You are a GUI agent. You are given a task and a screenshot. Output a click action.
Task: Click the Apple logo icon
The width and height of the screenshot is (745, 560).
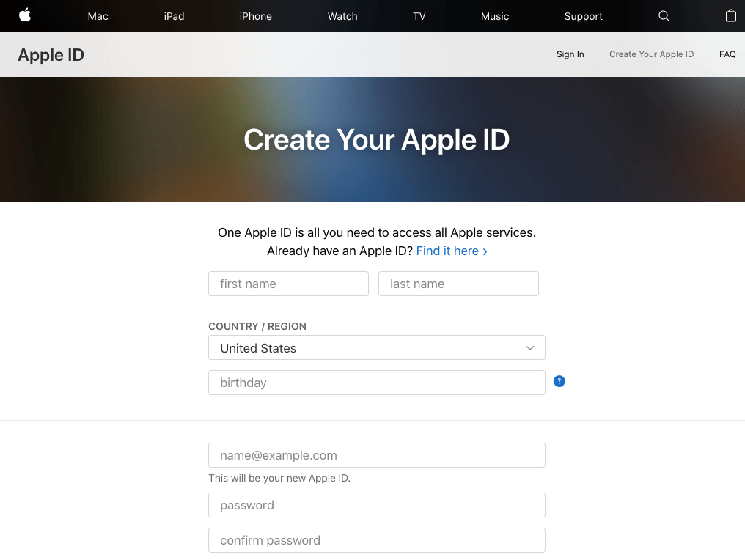[x=25, y=15]
